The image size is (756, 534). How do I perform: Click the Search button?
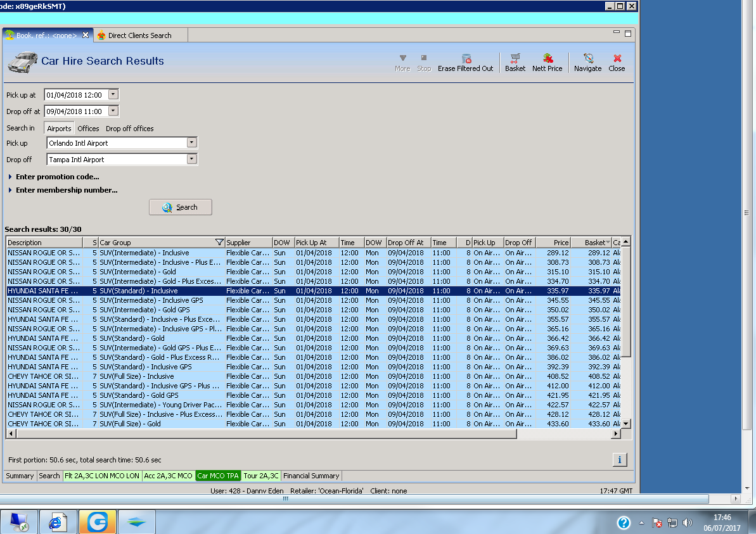tap(181, 207)
